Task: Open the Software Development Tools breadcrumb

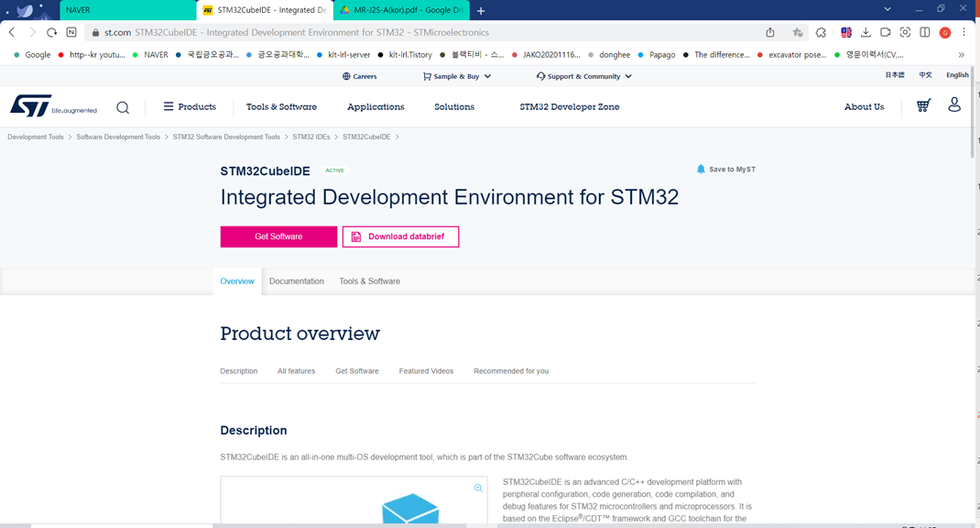Action: 118,137
